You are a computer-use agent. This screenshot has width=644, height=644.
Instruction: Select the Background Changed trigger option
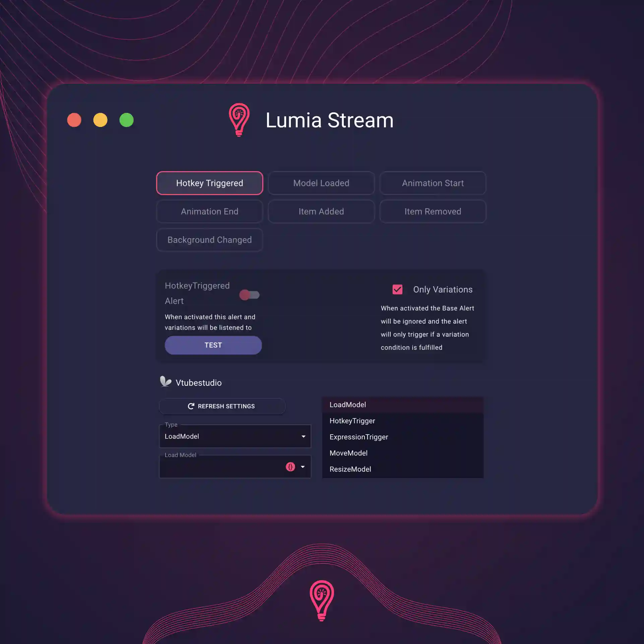209,240
